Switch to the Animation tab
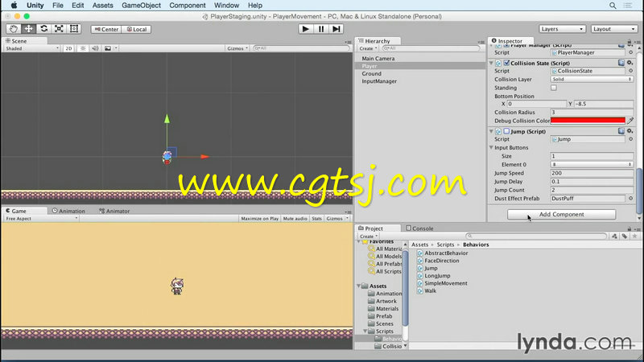 (68, 211)
